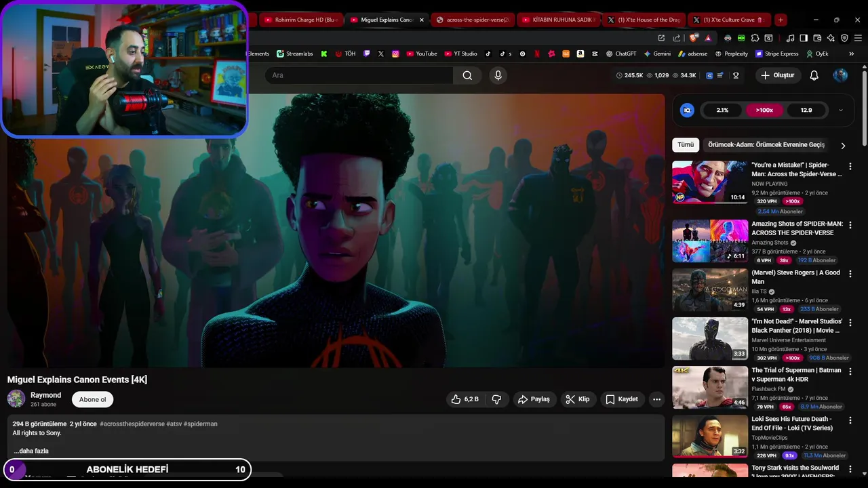Open options for The Trial of Superman video
The width and height of the screenshot is (868, 488).
[850, 371]
